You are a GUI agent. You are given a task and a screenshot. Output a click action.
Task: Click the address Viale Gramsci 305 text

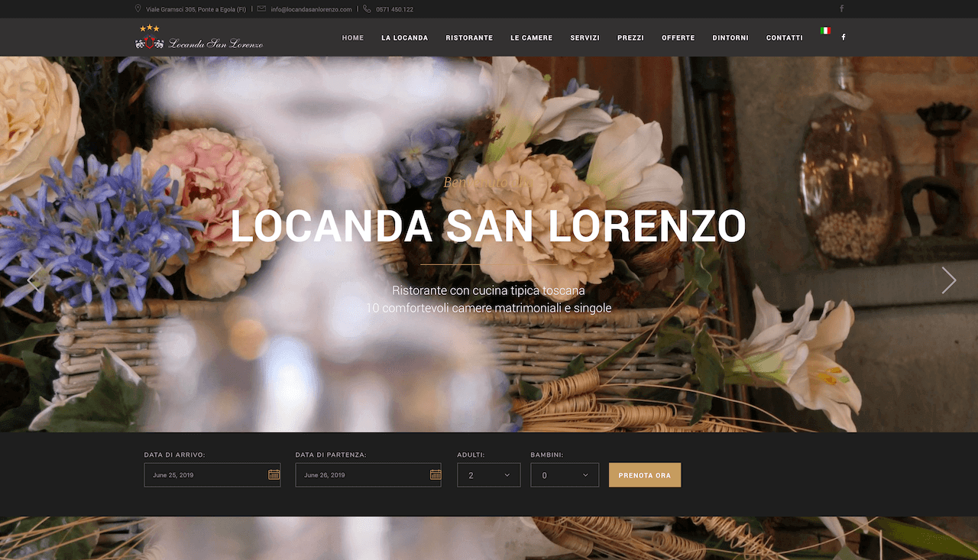pyautogui.click(x=196, y=9)
